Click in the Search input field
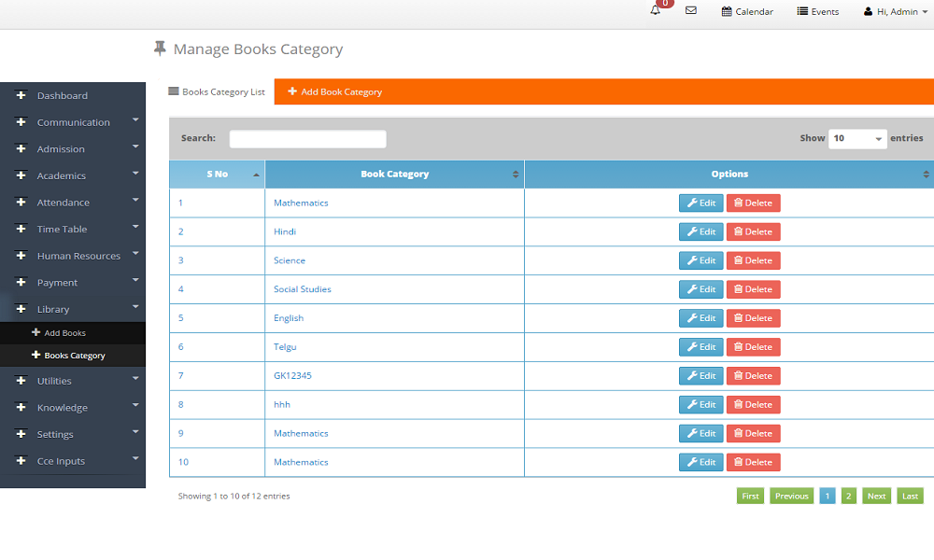Screen dimensions: 934x560 click(307, 139)
